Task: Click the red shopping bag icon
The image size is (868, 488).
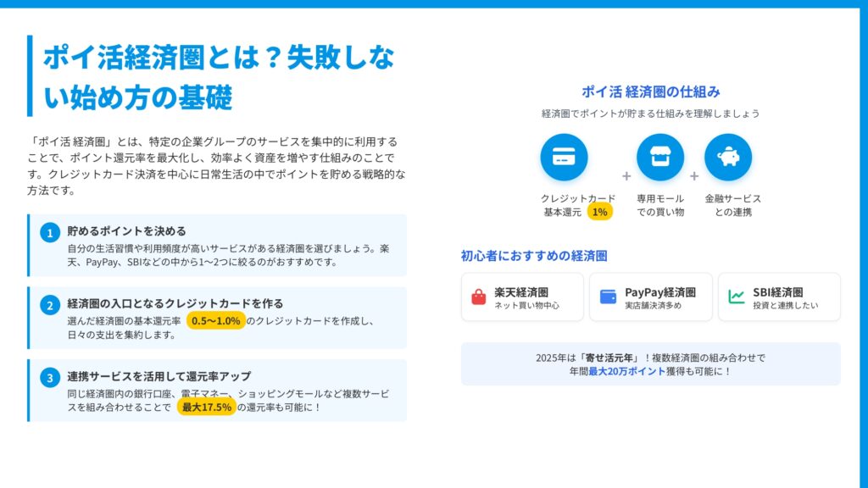Action: [x=479, y=297]
